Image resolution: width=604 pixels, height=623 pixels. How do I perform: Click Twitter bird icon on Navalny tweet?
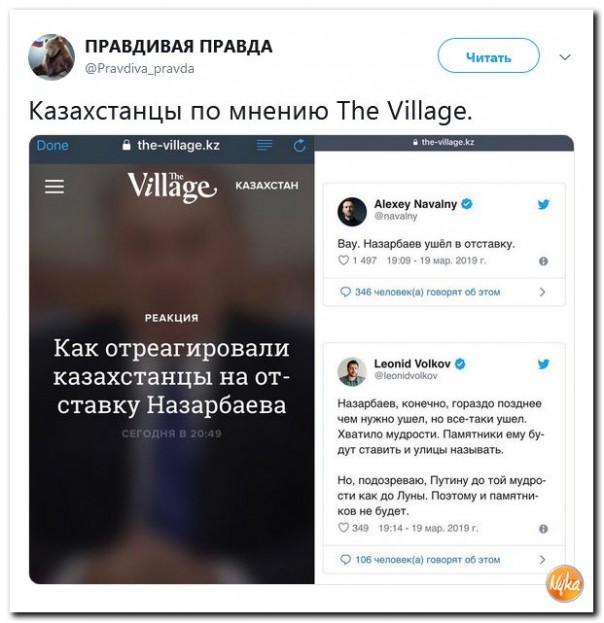tap(543, 204)
